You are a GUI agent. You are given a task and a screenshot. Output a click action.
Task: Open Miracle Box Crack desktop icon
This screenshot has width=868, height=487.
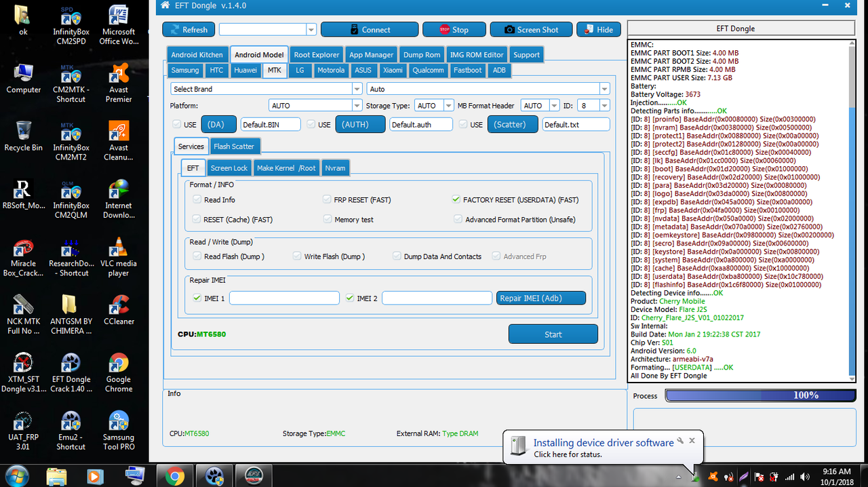(x=23, y=258)
